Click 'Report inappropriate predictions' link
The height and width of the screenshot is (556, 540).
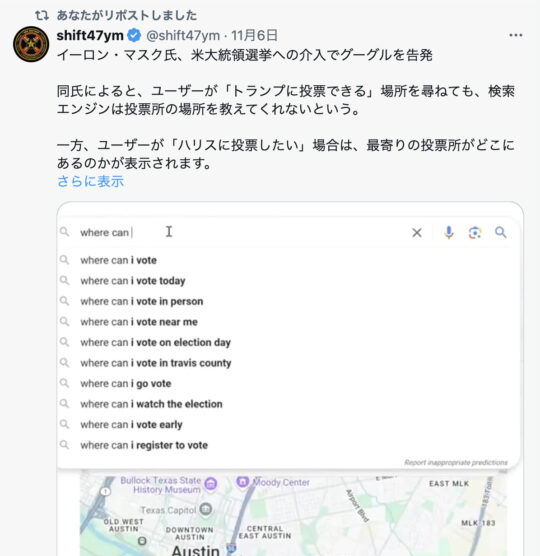(456, 462)
